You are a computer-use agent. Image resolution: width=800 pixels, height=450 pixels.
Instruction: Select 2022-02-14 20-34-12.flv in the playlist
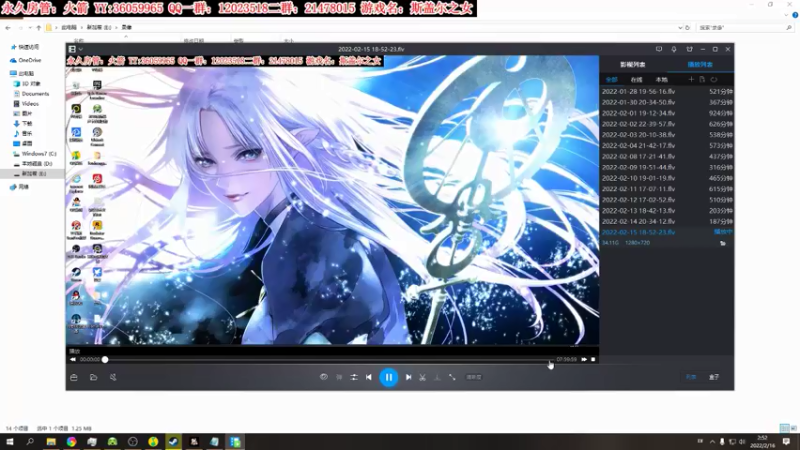pyautogui.click(x=667, y=221)
